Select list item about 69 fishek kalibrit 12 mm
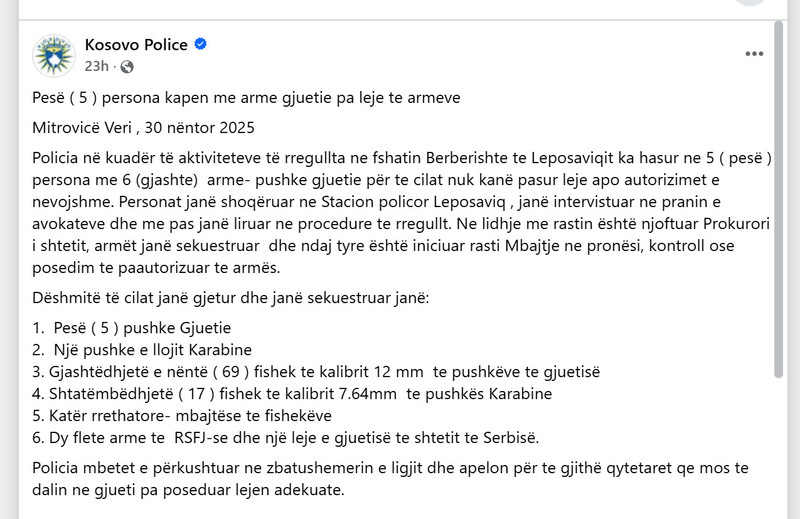The image size is (800, 519). click(x=316, y=372)
